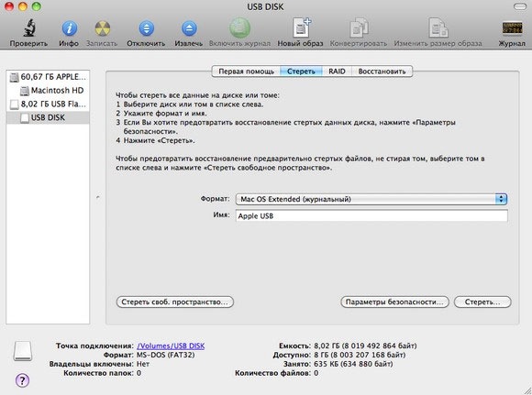The height and width of the screenshot is (395, 532).
Task: Select the Macintosh HD volume
Action: click(48, 91)
